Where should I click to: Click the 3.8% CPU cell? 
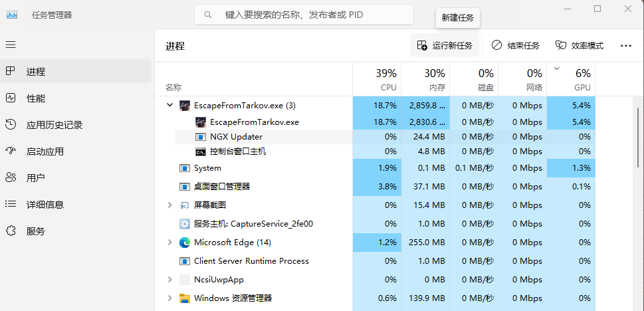[x=377, y=187]
